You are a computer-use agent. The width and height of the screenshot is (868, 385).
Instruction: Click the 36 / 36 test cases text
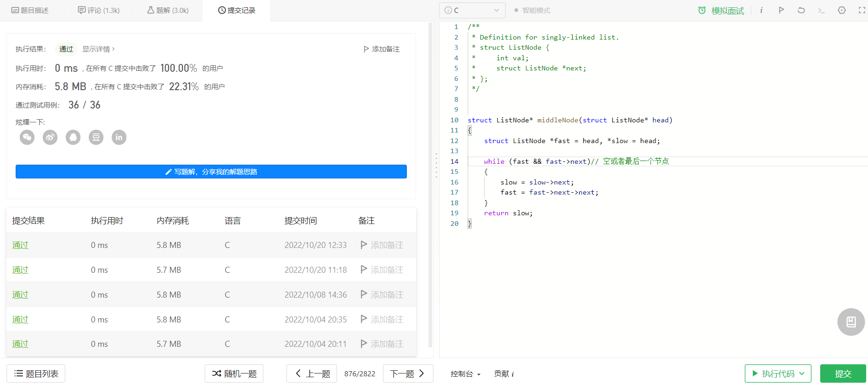[x=84, y=105]
